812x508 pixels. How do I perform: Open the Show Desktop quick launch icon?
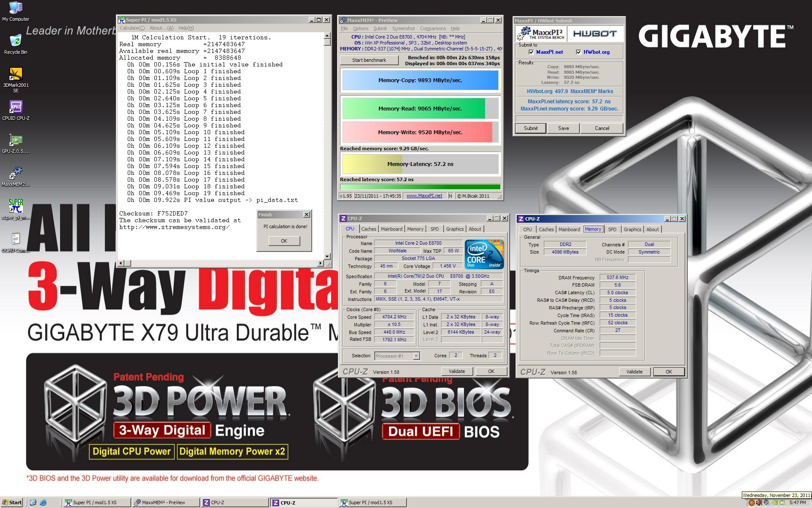tap(33, 502)
